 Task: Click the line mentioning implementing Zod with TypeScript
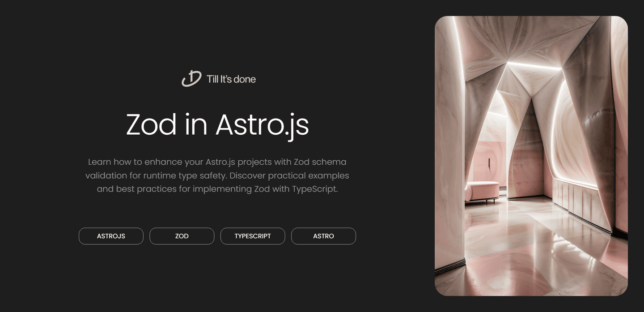[217, 189]
